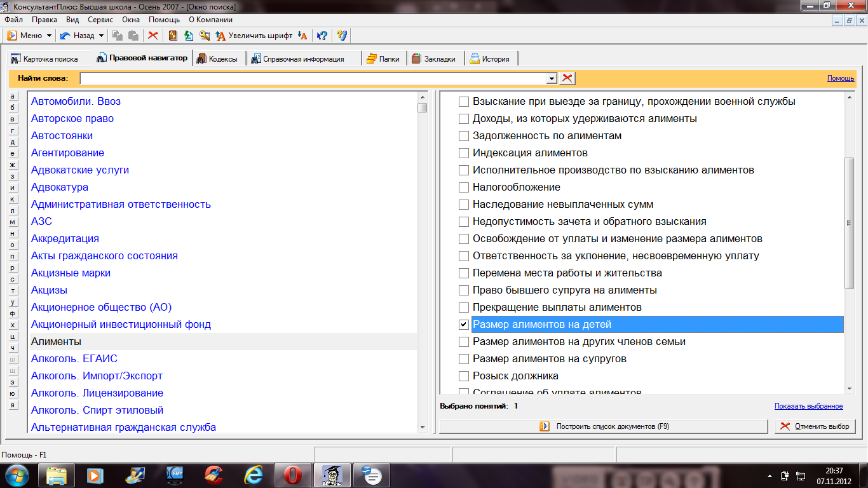The image size is (868, 488).
Task: Check Задолженность по алиментам
Action: click(x=464, y=136)
